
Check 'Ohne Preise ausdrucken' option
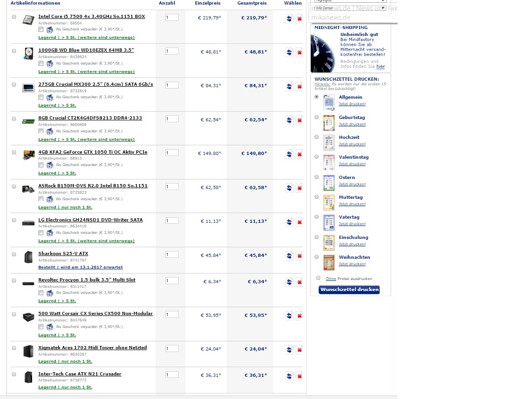(x=318, y=278)
